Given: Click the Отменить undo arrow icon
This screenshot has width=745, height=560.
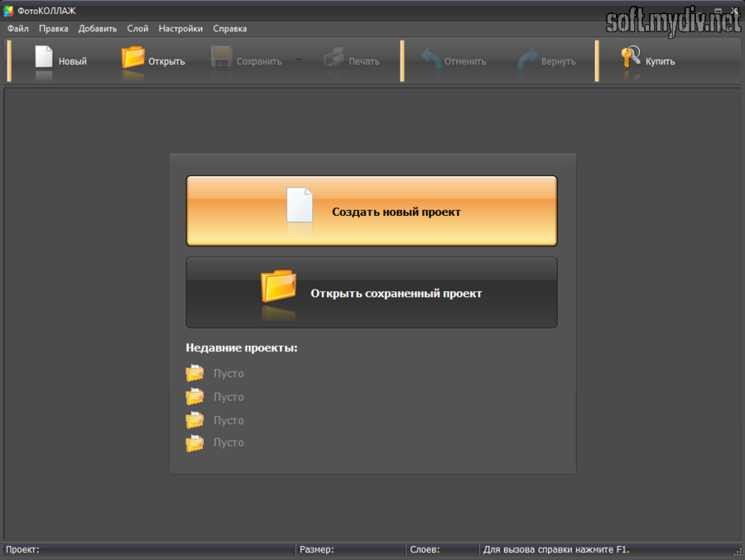Looking at the screenshot, I should [x=431, y=59].
